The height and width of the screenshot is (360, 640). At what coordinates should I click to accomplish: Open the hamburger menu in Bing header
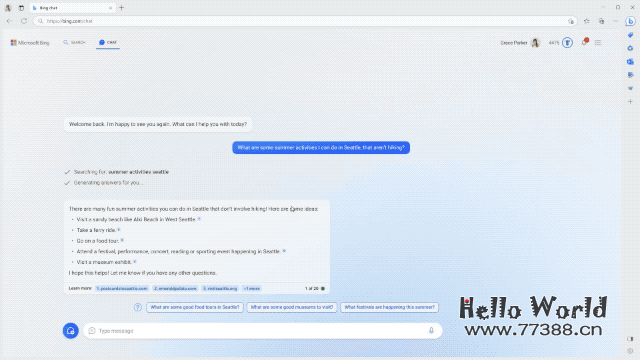598,42
